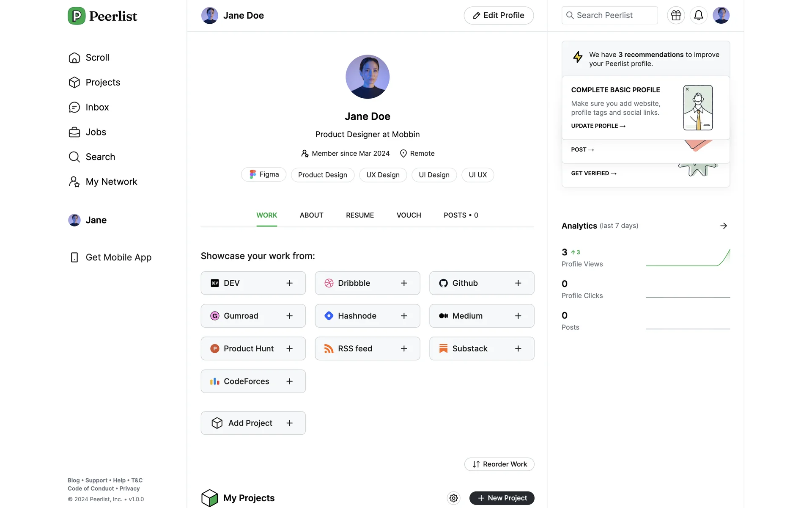Click Reorder Work button

coord(499,464)
